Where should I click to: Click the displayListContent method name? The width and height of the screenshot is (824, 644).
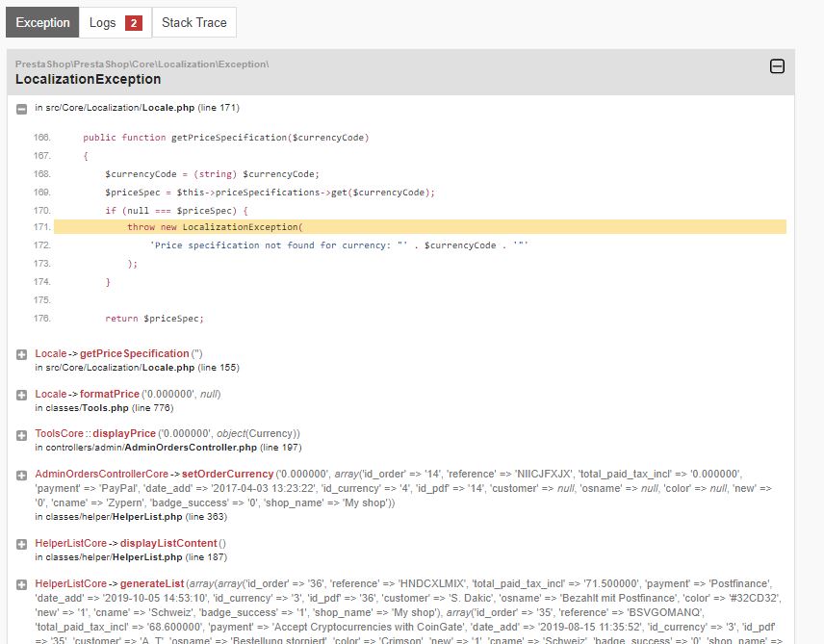168,543
